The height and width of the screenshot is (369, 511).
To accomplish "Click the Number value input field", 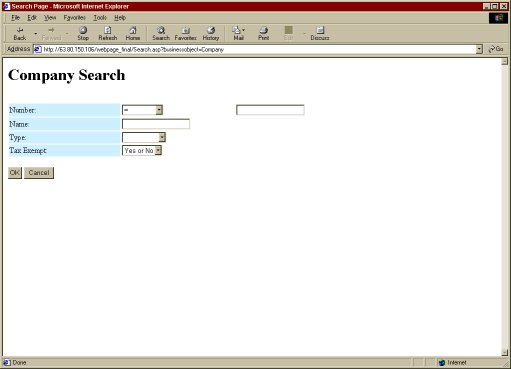I will tap(270, 110).
